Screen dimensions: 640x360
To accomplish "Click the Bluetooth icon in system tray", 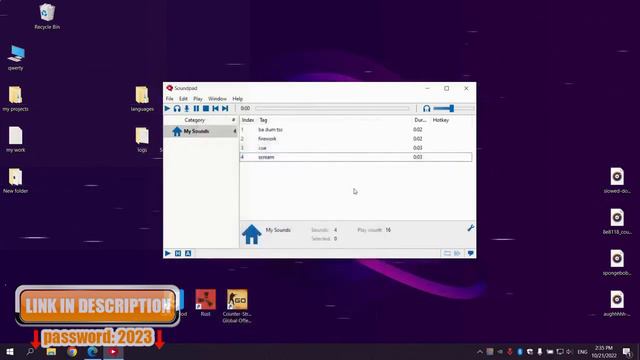I will click(520, 351).
